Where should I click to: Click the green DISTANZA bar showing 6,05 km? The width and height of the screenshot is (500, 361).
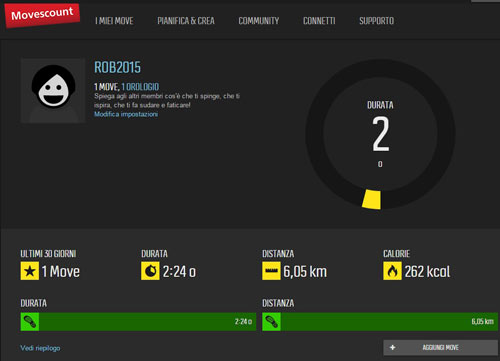pos(380,322)
